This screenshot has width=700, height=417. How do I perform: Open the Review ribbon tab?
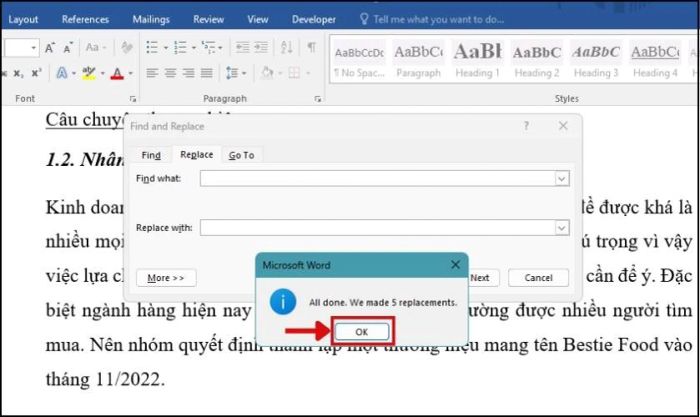click(208, 19)
